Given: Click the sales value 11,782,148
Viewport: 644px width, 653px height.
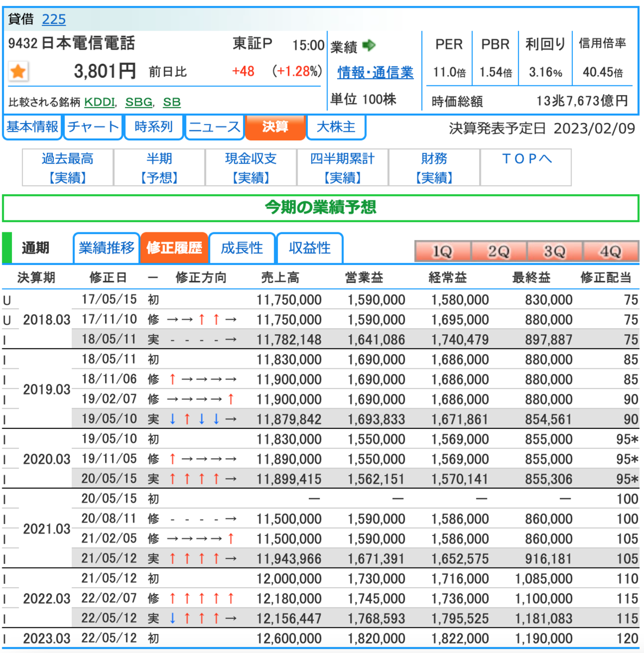Looking at the screenshot, I should (x=289, y=340).
